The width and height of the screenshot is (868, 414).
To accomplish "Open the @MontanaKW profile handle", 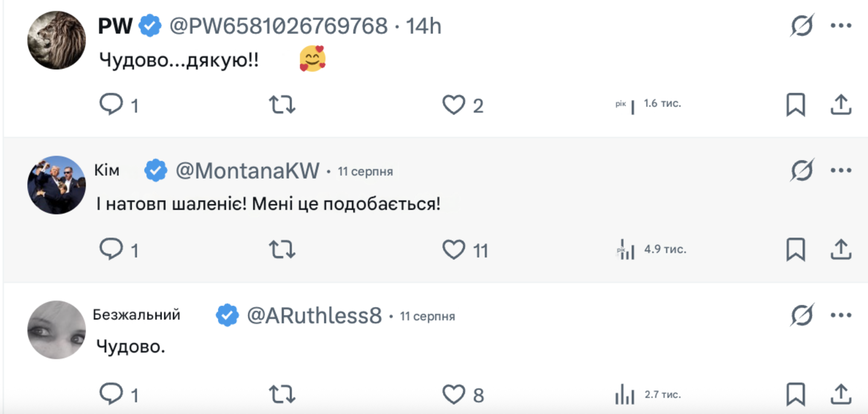I will (247, 171).
